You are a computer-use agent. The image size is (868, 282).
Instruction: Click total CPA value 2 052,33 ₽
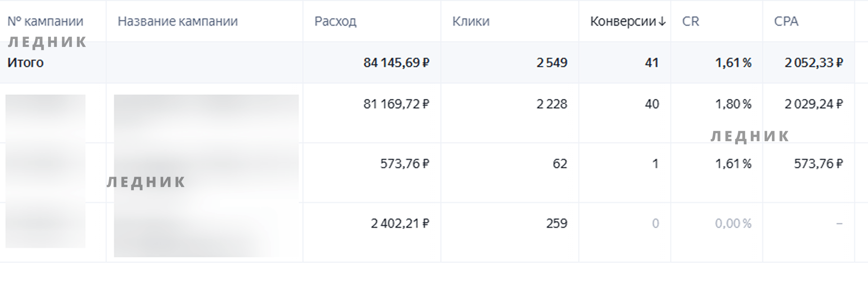(x=813, y=63)
